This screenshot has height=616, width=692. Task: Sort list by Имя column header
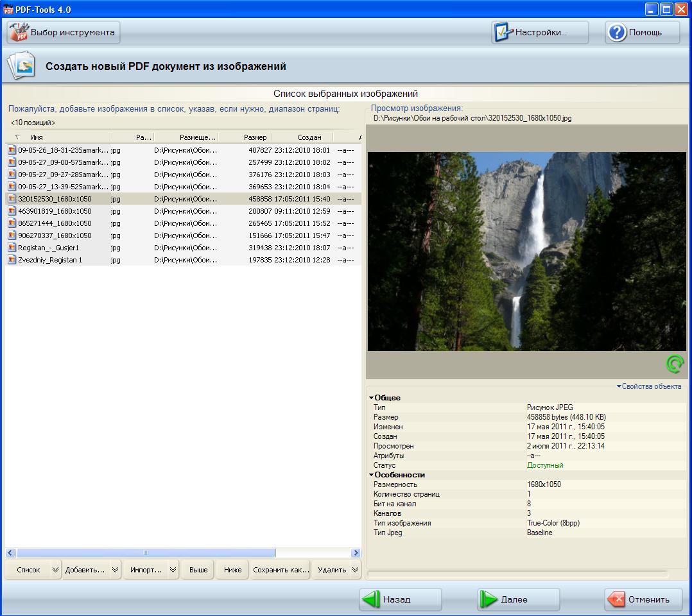(x=58, y=137)
